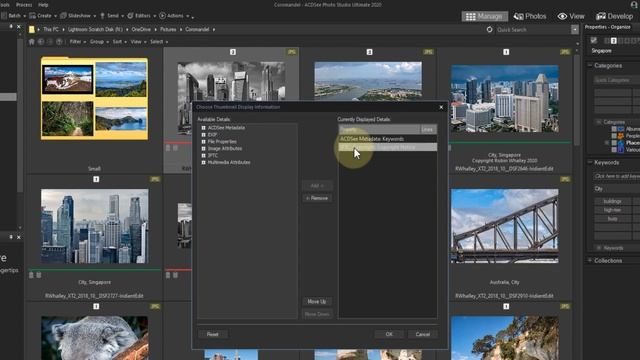This screenshot has height=360, width=640.
Task: Select the highlighted Copyright Notice detail row
Action: pos(387,147)
